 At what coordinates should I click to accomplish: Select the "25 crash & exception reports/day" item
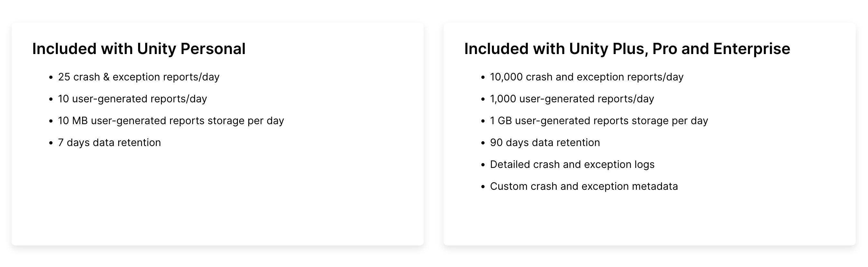(138, 77)
